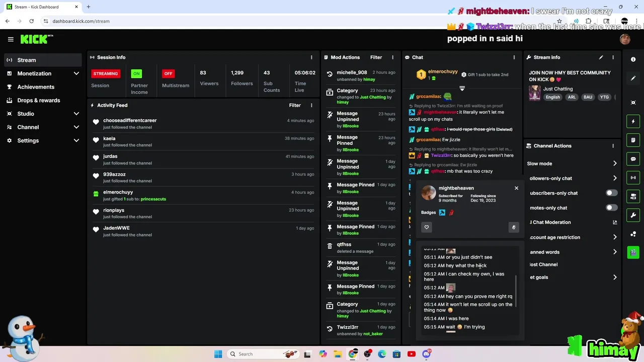This screenshot has height=362, width=644.
Task: Click user card message history scrollbar
Action: coord(517,291)
